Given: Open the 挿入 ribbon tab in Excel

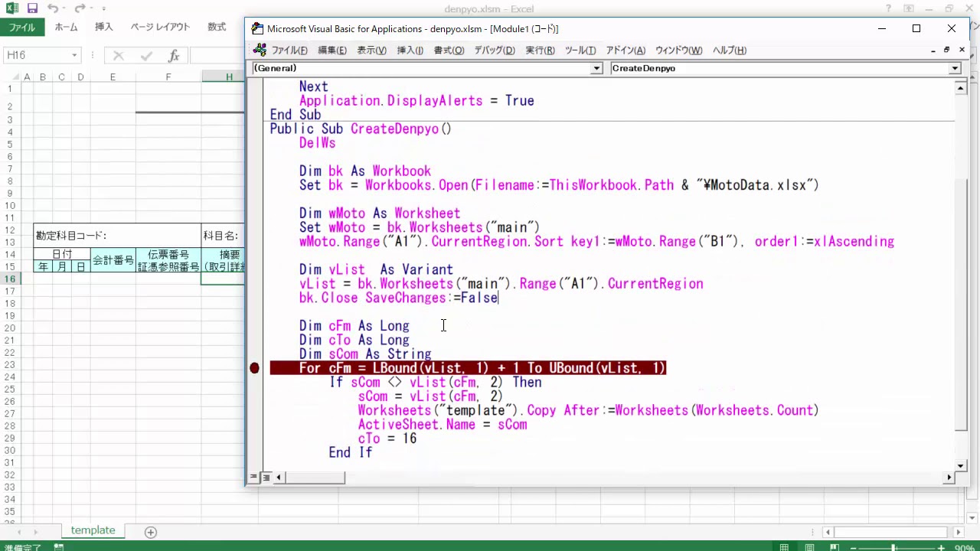Looking at the screenshot, I should (103, 27).
